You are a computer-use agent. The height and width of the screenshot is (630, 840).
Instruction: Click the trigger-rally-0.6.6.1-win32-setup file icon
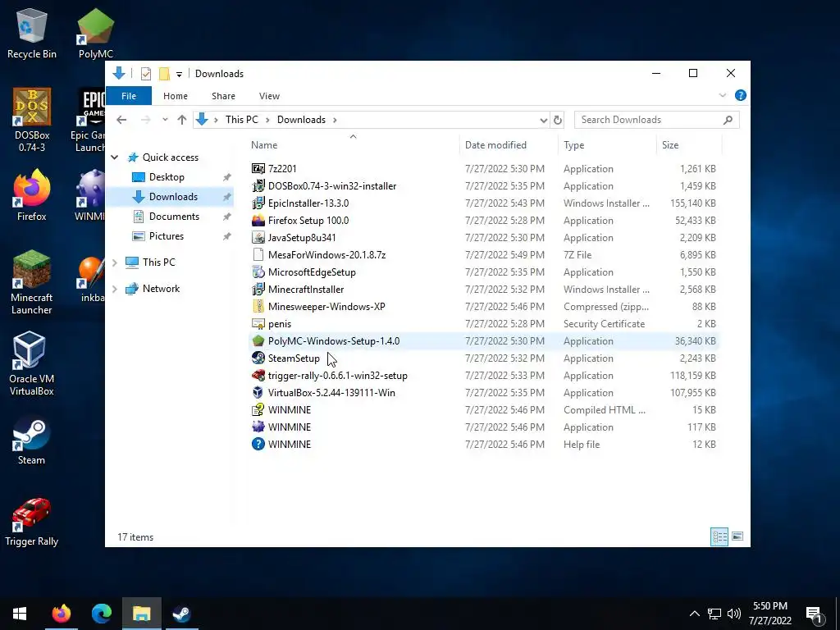click(258, 376)
